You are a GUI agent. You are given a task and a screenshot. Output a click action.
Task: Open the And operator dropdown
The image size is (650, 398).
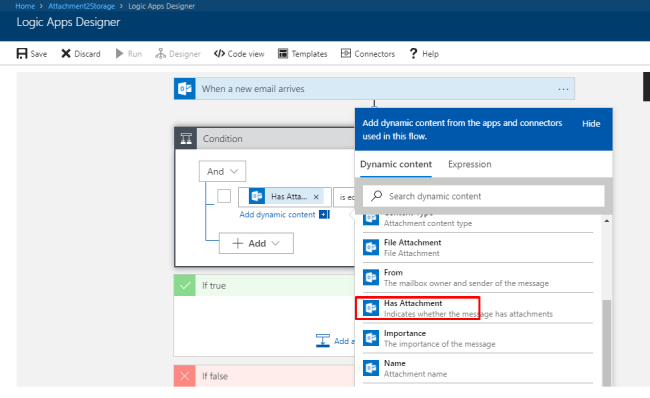pyautogui.click(x=222, y=171)
